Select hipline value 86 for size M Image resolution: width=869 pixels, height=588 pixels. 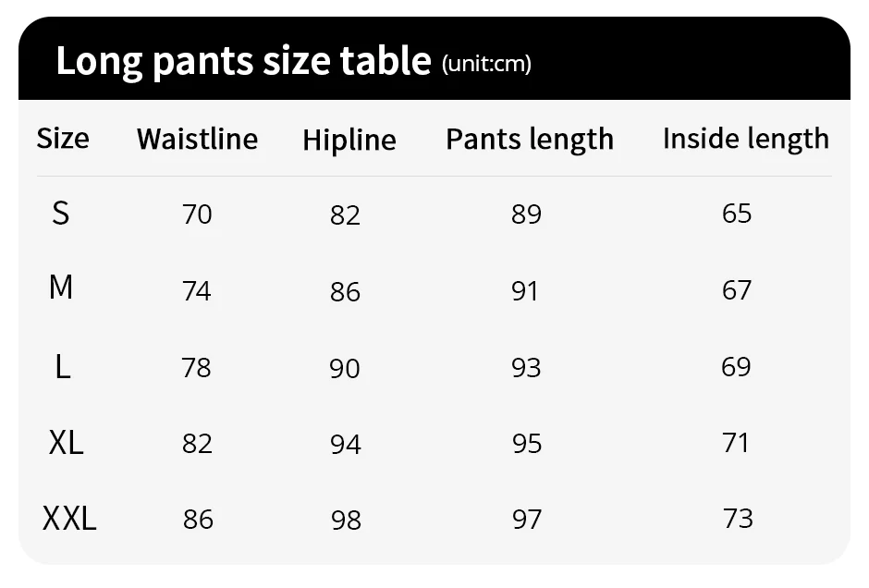[x=345, y=291]
